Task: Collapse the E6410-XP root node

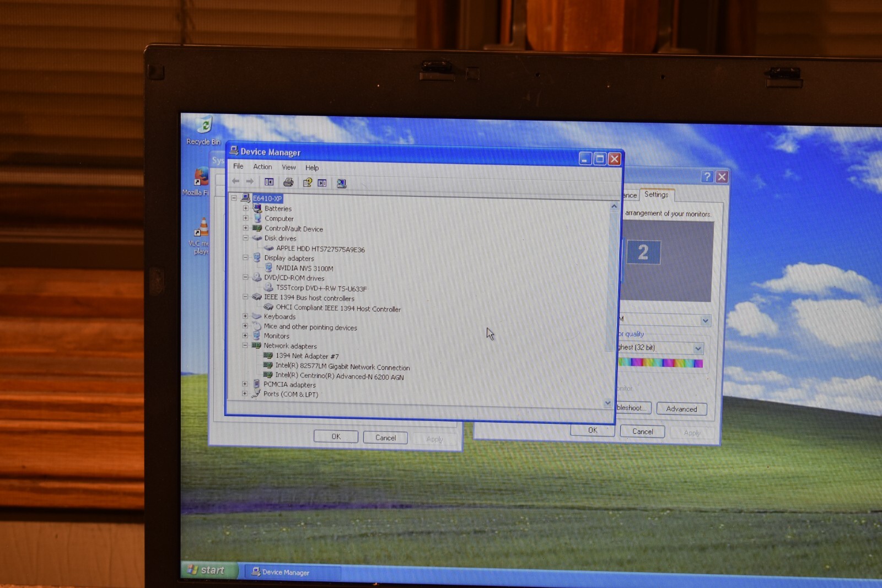Action: (x=234, y=198)
